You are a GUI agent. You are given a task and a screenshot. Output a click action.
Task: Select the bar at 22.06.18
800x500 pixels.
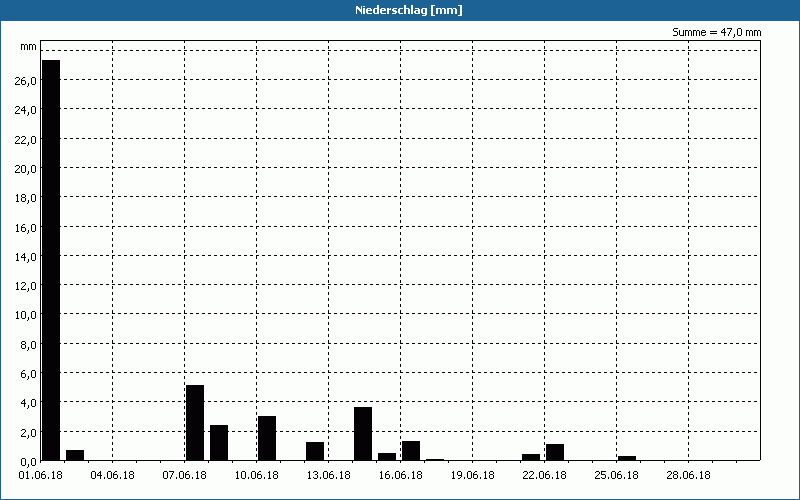point(555,452)
